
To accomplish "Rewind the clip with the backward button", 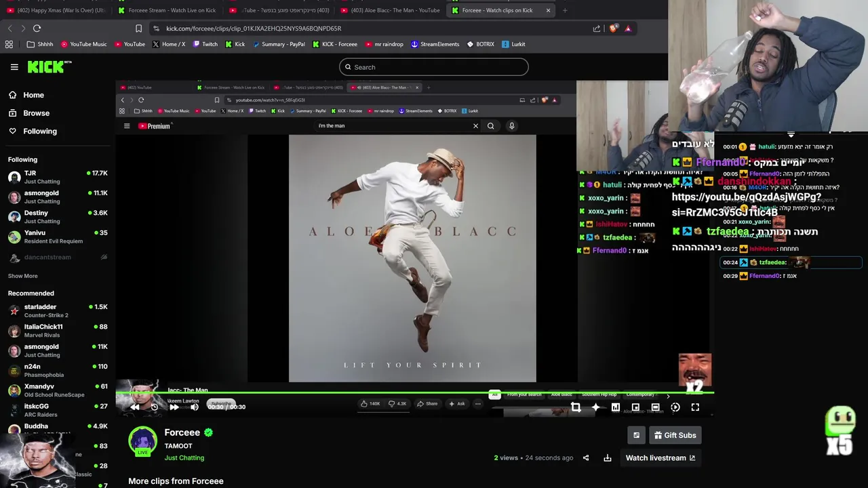I will 135,407.
